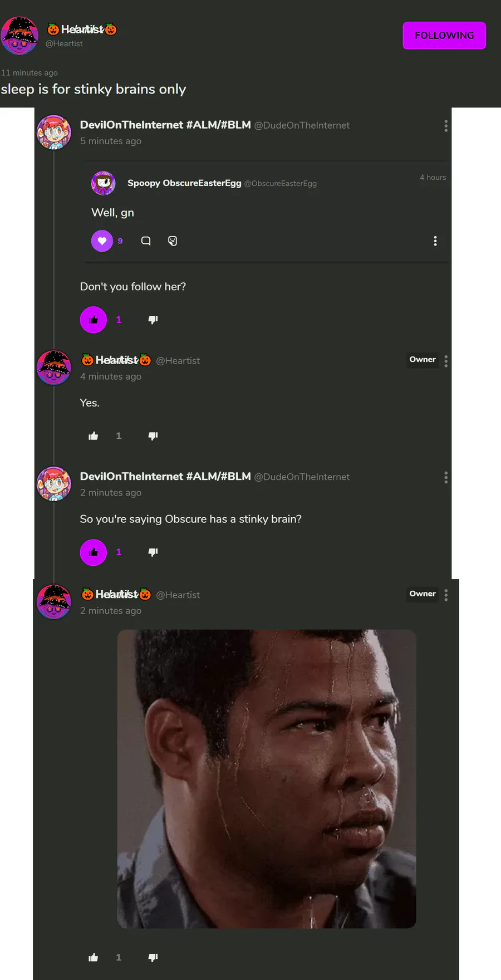Thumbs down the 'stinky brain?' comment
The image size is (501, 980).
tap(153, 552)
